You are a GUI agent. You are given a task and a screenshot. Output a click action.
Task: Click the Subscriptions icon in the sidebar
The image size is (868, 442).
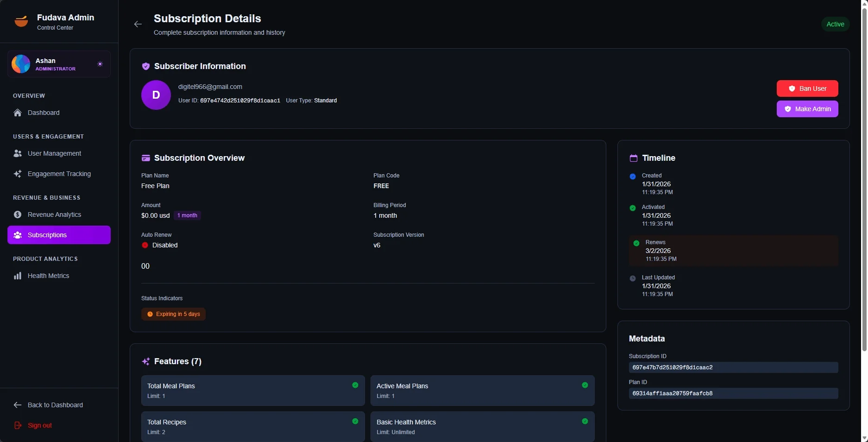pyautogui.click(x=18, y=235)
